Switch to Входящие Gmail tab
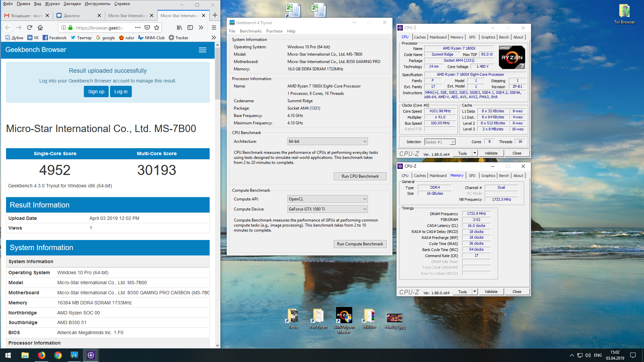644x362 pixels. click(27, 15)
